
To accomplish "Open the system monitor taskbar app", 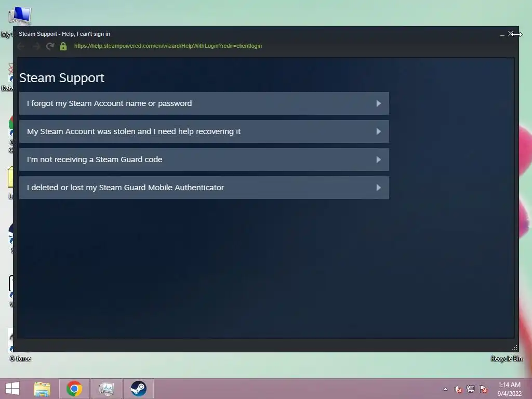I will tap(106, 389).
